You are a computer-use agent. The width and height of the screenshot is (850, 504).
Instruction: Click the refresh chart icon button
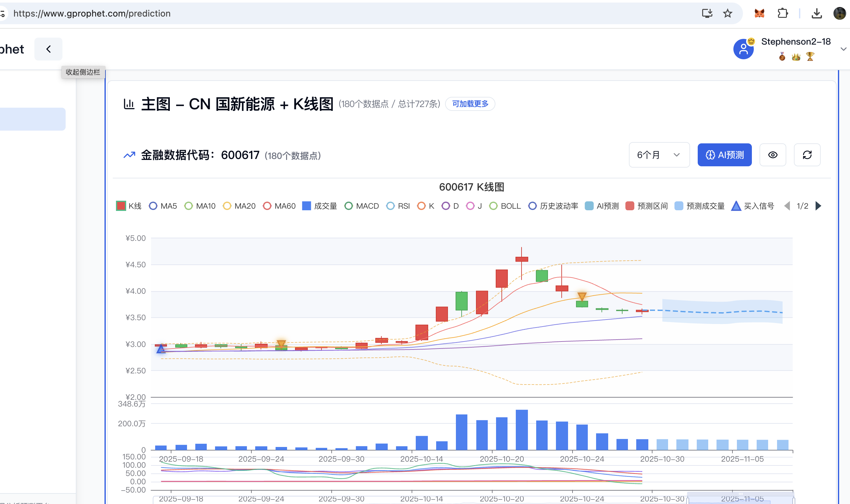tap(807, 155)
